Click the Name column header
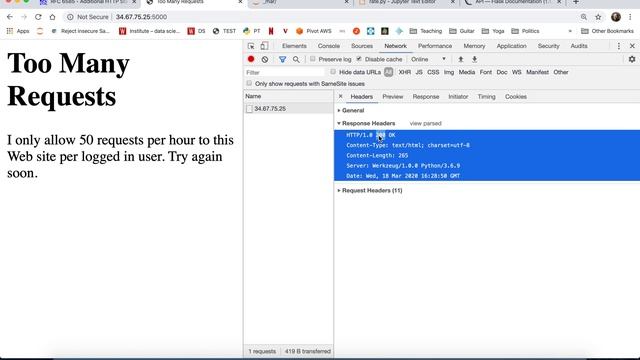Viewport: 640px width, 360px height. 289,96
